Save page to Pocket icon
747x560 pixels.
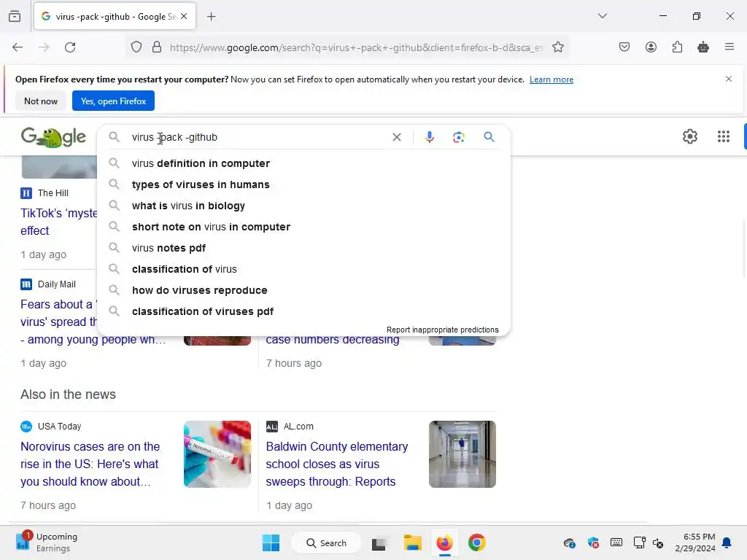624,47
